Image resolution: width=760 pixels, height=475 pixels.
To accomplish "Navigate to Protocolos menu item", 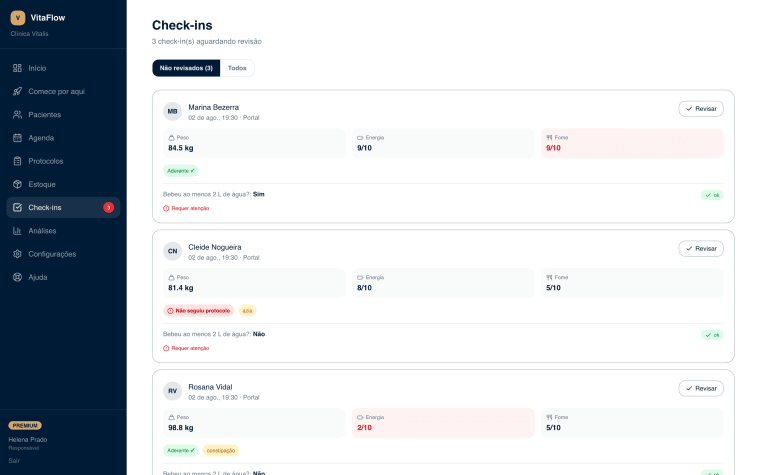I will 63,161.
